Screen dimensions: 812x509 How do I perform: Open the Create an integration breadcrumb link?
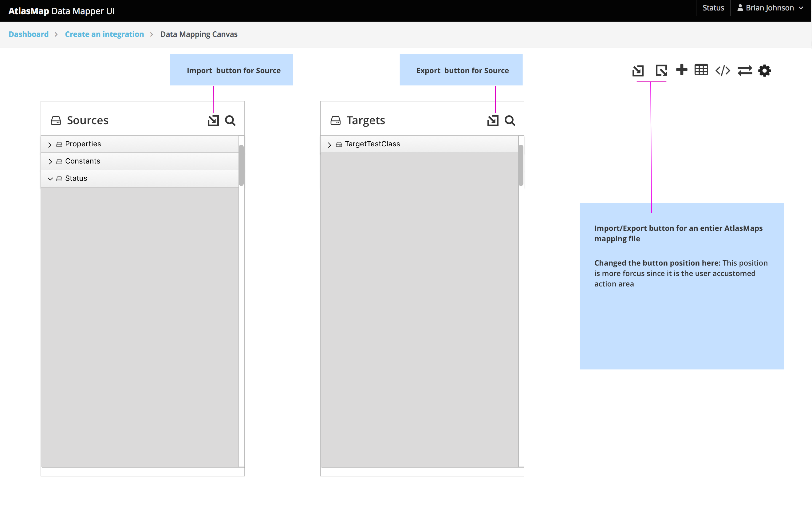104,34
